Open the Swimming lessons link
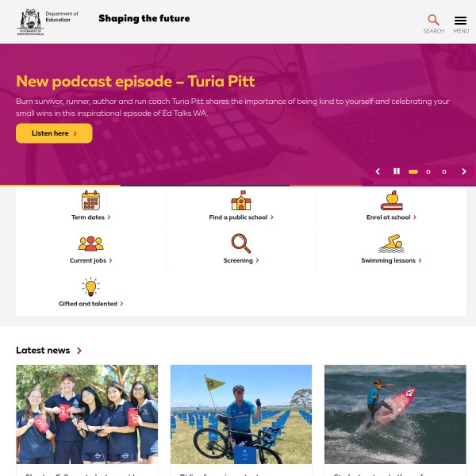The width and height of the screenshot is (476, 476). click(x=391, y=260)
